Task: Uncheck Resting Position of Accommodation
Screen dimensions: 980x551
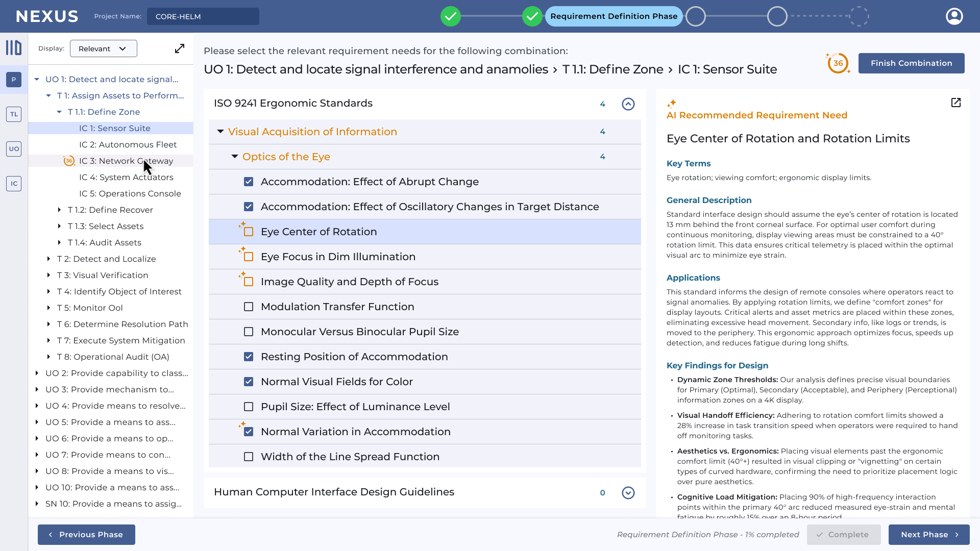Action: [x=249, y=357]
